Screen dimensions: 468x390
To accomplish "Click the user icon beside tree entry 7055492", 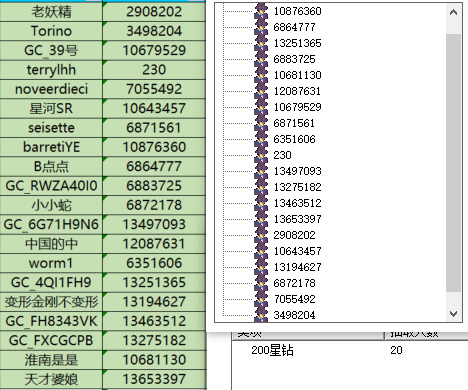I will click(261, 299).
